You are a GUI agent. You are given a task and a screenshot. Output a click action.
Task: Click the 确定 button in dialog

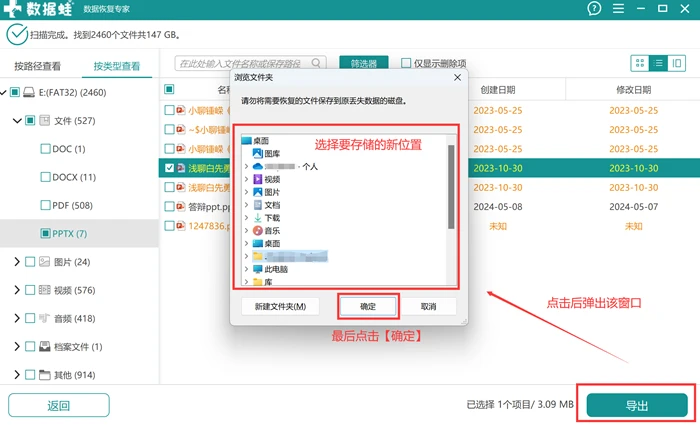pos(368,306)
